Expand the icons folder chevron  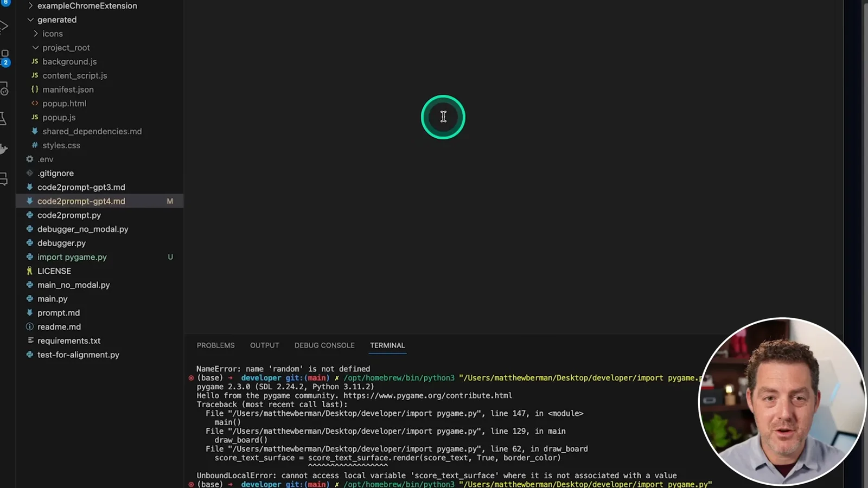click(x=36, y=34)
